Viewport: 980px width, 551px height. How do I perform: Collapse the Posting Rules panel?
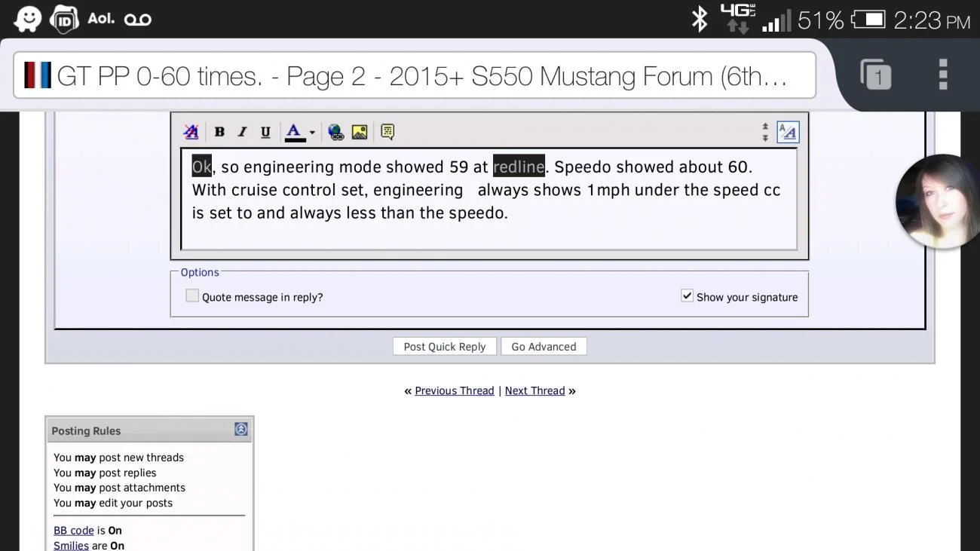[x=241, y=429]
